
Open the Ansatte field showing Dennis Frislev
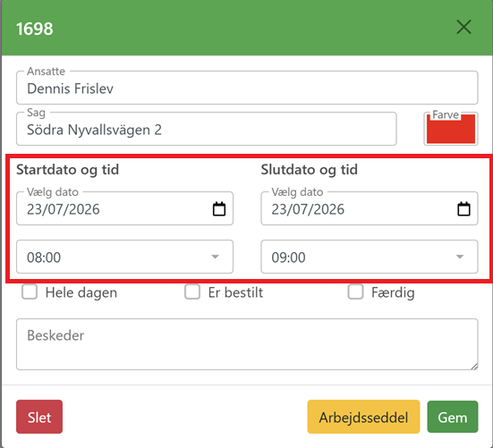(247, 88)
